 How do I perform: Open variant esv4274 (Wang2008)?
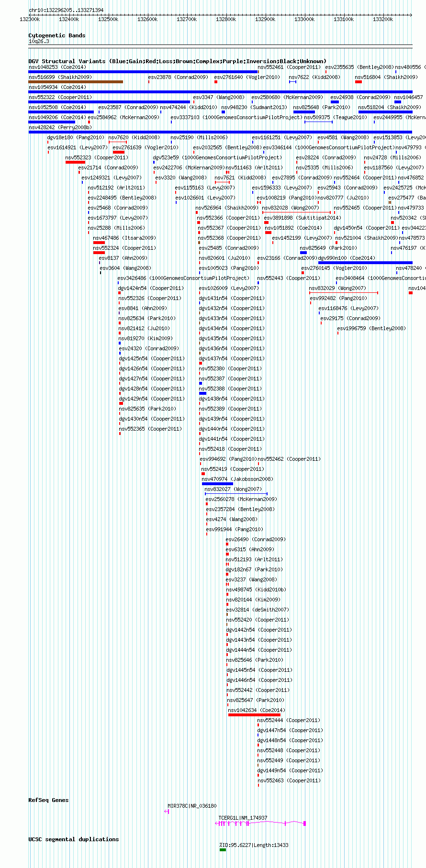tap(232, 519)
